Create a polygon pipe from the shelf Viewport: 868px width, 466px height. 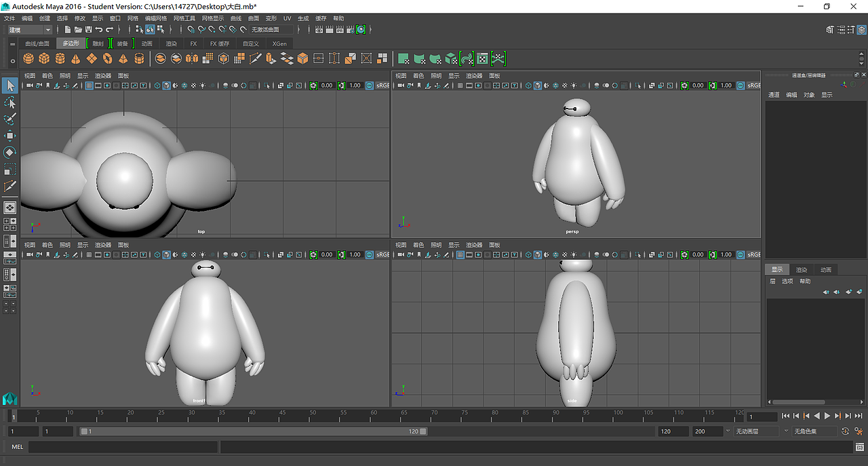(x=139, y=59)
